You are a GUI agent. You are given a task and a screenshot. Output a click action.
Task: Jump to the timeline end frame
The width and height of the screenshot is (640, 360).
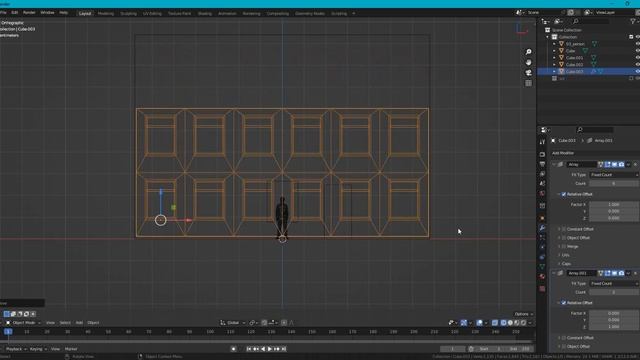point(284,349)
